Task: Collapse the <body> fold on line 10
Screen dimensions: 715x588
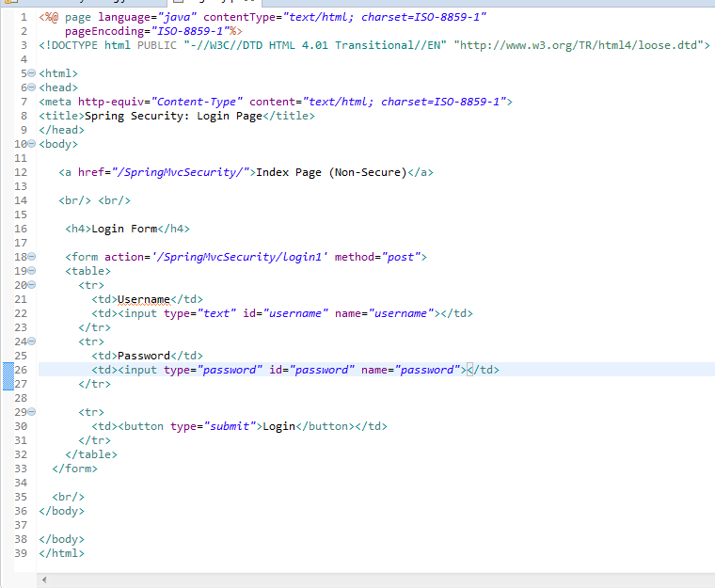Action: point(31,144)
